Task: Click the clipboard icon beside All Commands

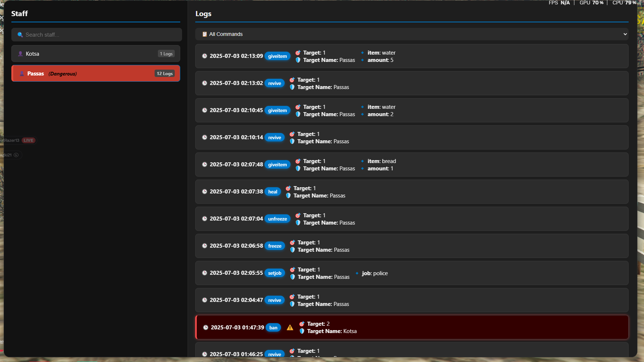Action: (x=205, y=34)
